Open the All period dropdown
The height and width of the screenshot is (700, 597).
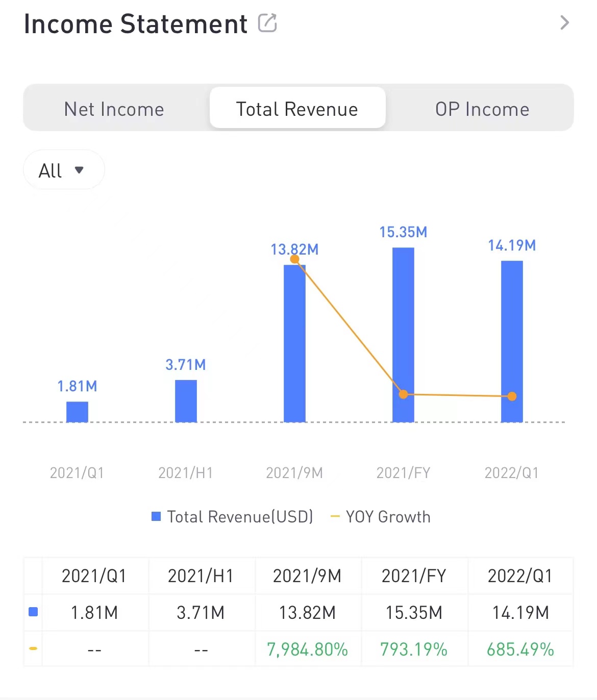click(x=63, y=170)
